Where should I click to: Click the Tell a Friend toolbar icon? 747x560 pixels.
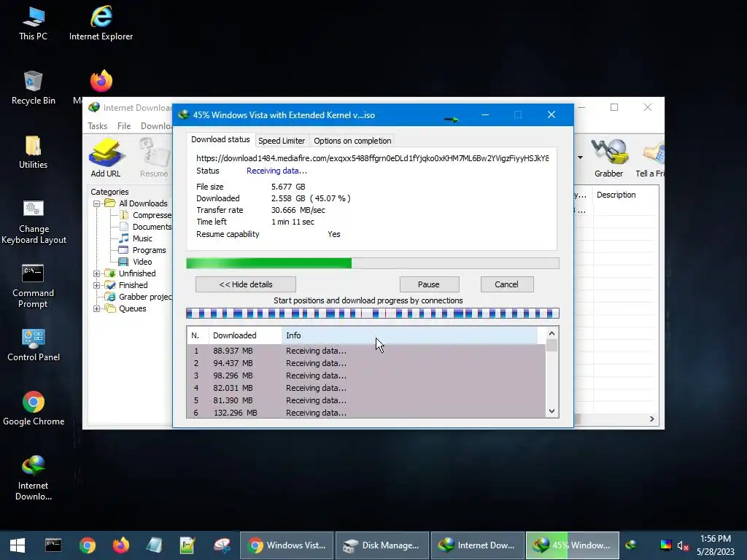click(x=650, y=157)
